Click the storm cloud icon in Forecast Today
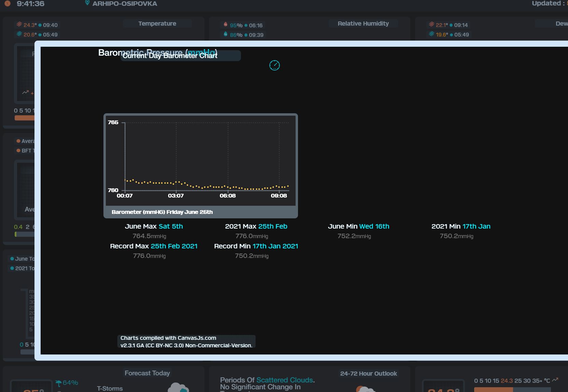This screenshot has height=392, width=568. pyautogui.click(x=178, y=387)
